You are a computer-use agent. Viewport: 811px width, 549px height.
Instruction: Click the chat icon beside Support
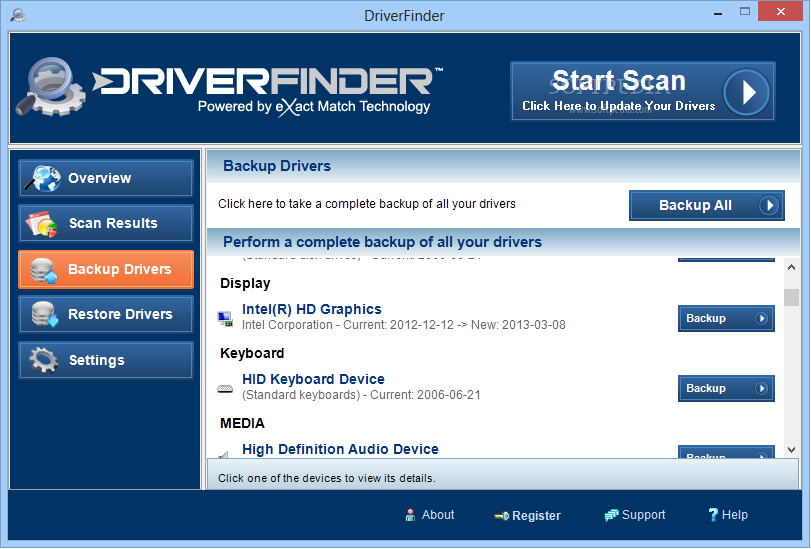point(611,515)
